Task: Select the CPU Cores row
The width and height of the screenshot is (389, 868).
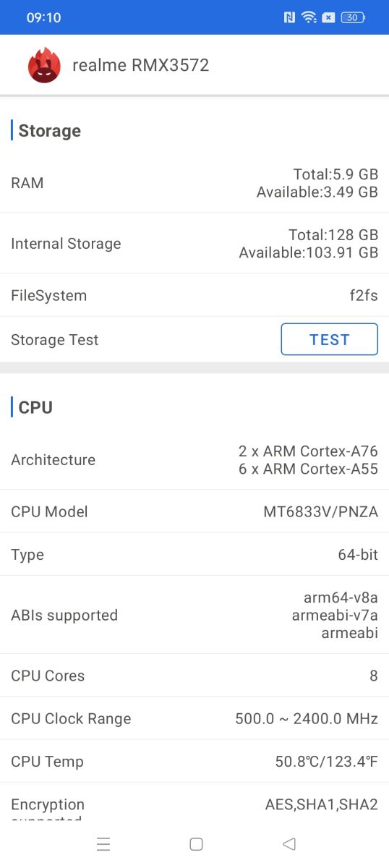Action: (x=194, y=676)
